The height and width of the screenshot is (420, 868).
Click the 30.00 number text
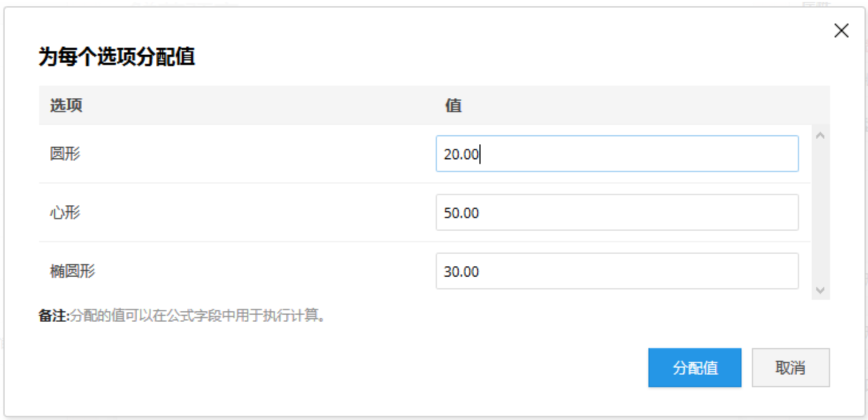pos(461,272)
